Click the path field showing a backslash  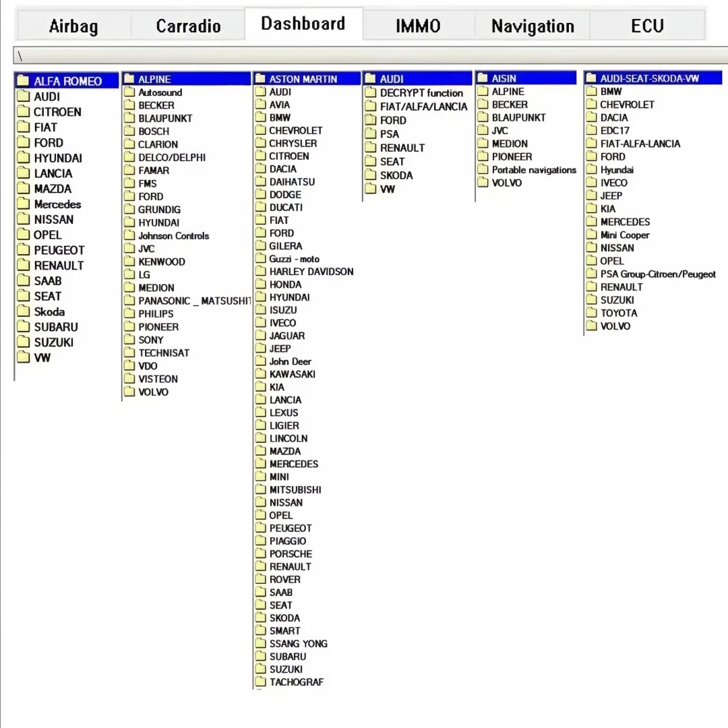pos(371,55)
